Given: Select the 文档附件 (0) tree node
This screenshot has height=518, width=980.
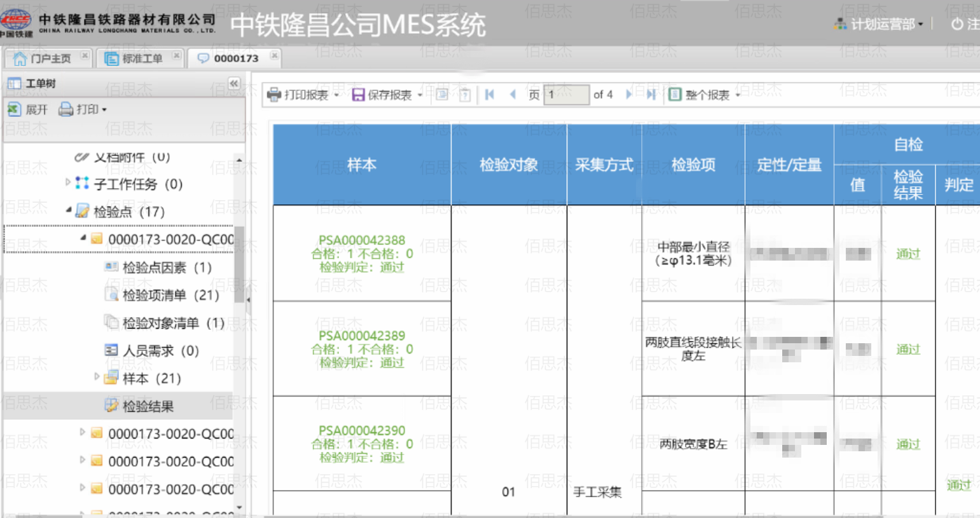Looking at the screenshot, I should click(x=132, y=157).
